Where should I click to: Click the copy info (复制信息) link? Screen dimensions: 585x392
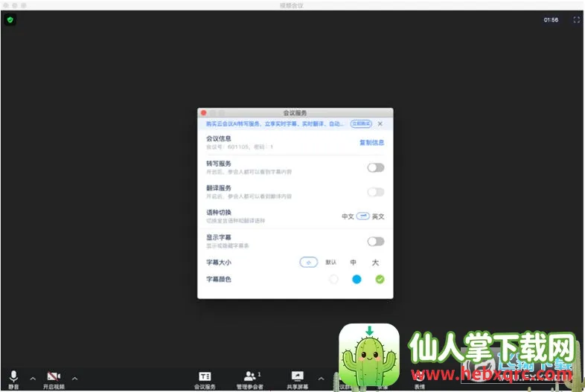coord(371,142)
